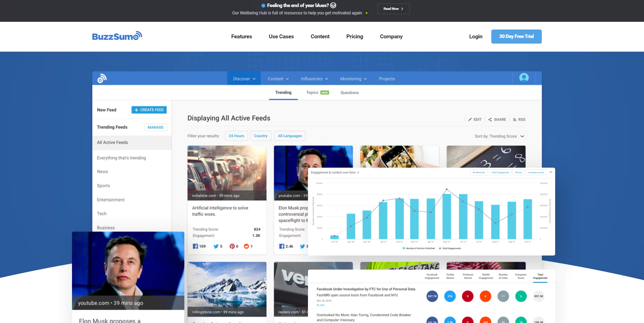
Task: Open the large youtube.com Elon Musk thumbnail
Action: (128, 271)
